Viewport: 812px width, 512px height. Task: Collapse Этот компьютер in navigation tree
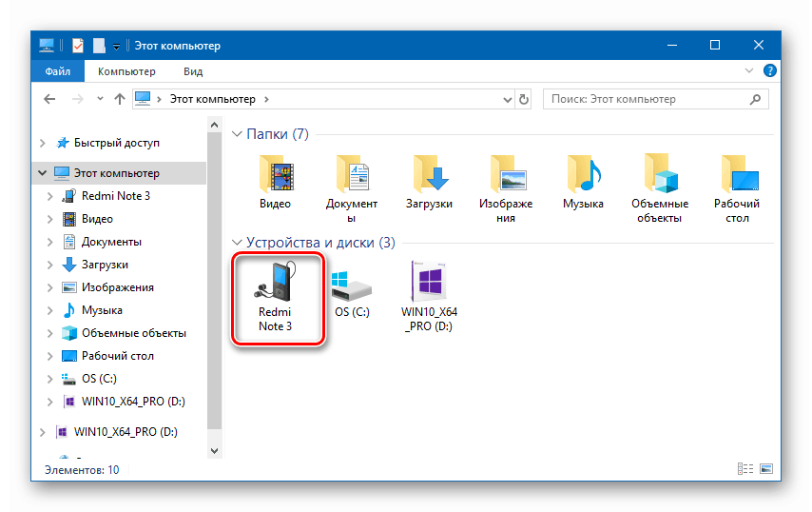tap(43, 173)
